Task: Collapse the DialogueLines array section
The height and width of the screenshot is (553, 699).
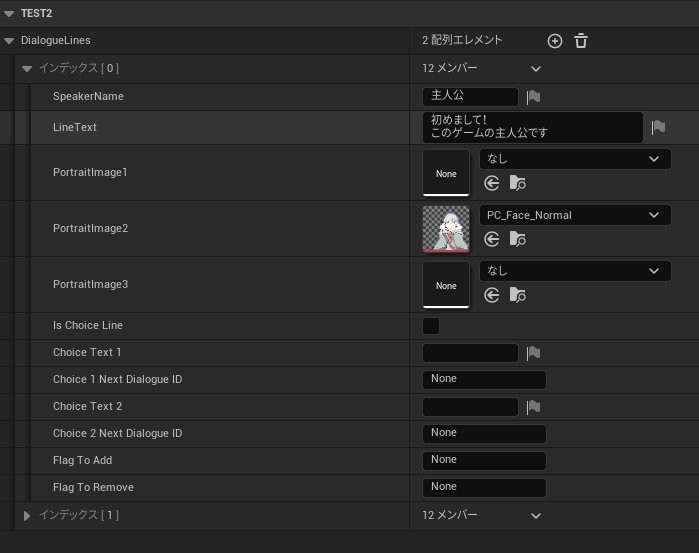Action: 10,41
